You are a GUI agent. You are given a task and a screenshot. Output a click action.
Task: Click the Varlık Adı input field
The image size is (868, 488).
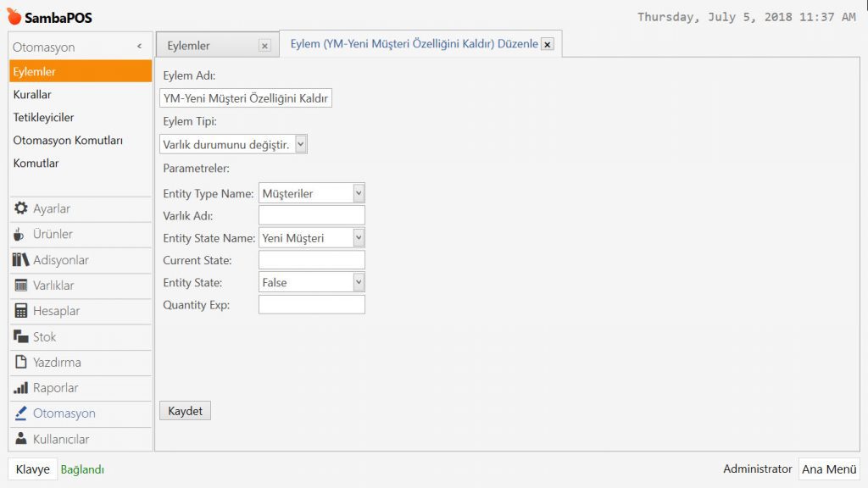coord(311,215)
